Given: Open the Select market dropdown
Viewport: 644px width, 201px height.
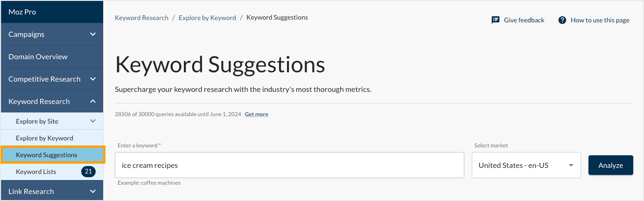Looking at the screenshot, I should tap(526, 165).
